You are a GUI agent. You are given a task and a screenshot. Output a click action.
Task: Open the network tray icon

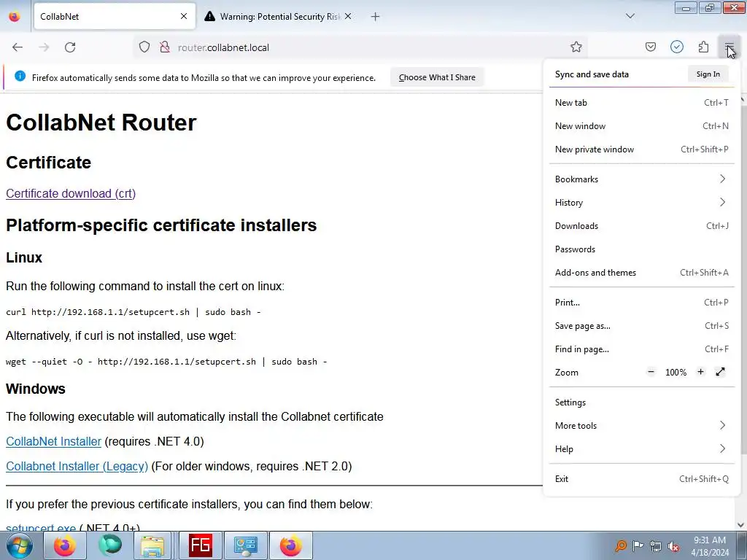(x=656, y=546)
